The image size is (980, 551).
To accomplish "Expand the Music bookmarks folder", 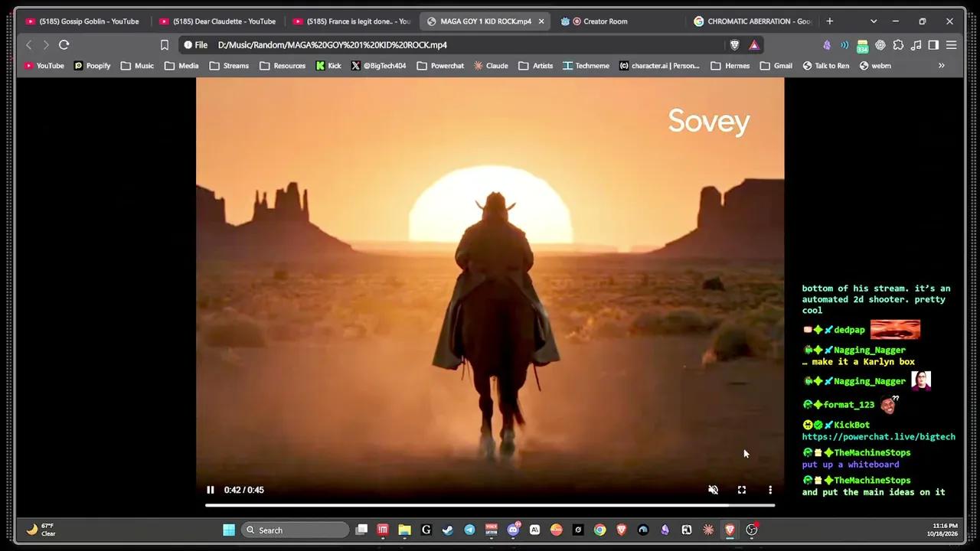I will 137,66.
